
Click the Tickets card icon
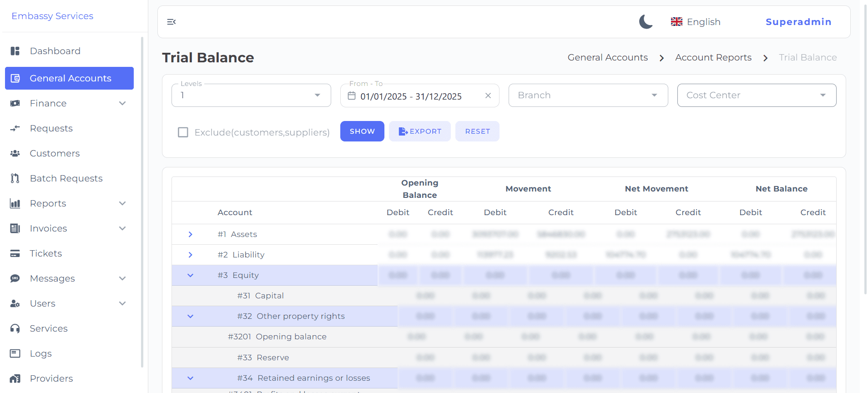(x=15, y=253)
